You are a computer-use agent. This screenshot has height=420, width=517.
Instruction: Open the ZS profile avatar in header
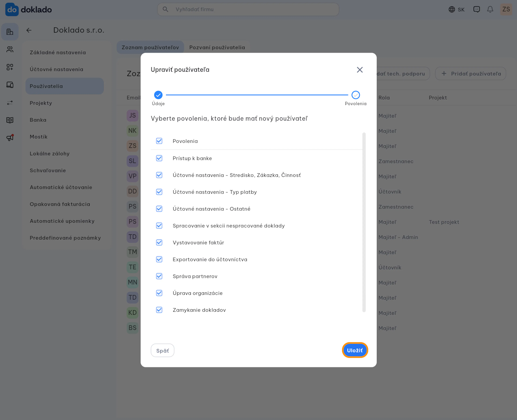pyautogui.click(x=506, y=9)
